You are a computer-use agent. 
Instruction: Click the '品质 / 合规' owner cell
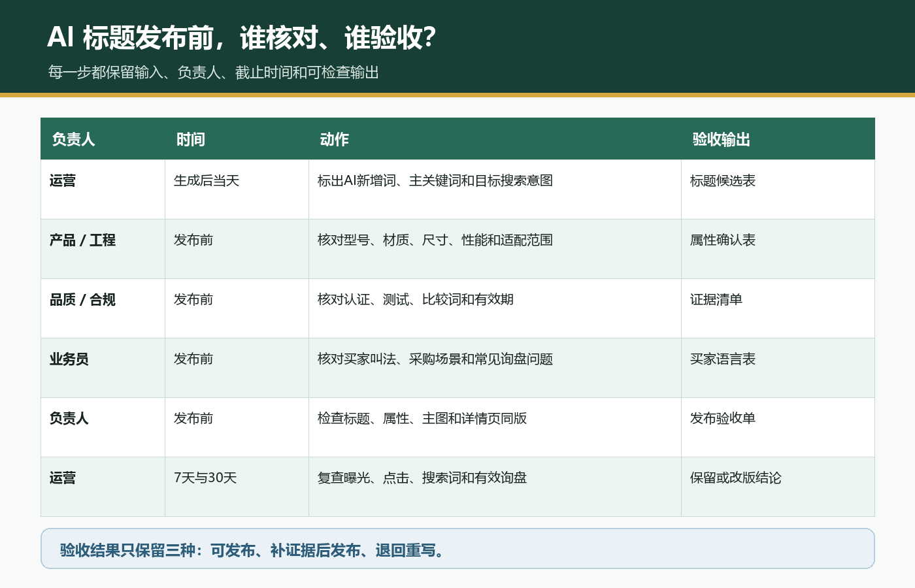coord(103,308)
